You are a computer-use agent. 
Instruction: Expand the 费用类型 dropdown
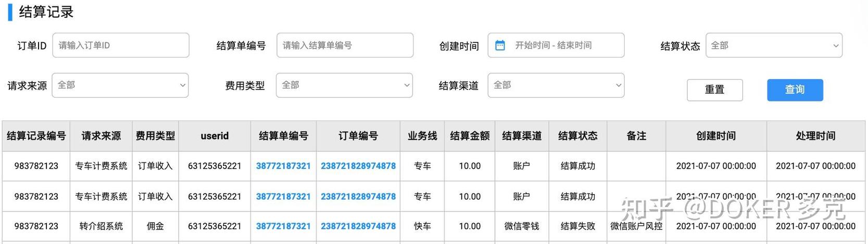(344, 85)
